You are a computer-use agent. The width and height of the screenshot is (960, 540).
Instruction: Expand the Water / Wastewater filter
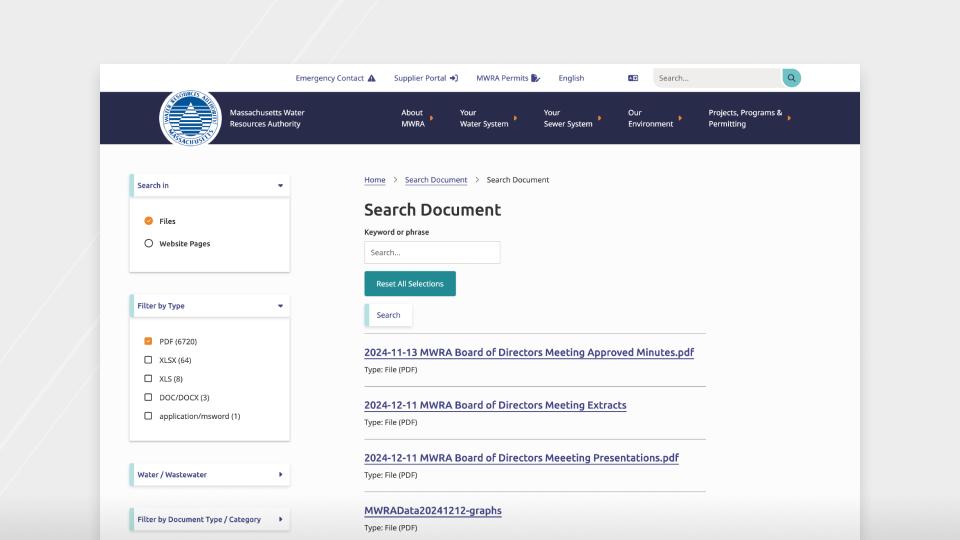[x=280, y=474]
